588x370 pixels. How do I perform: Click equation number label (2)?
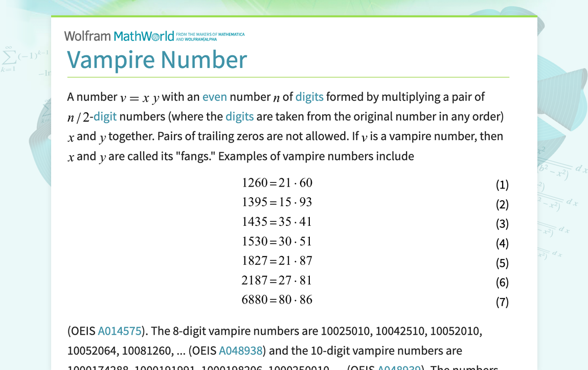tap(502, 204)
